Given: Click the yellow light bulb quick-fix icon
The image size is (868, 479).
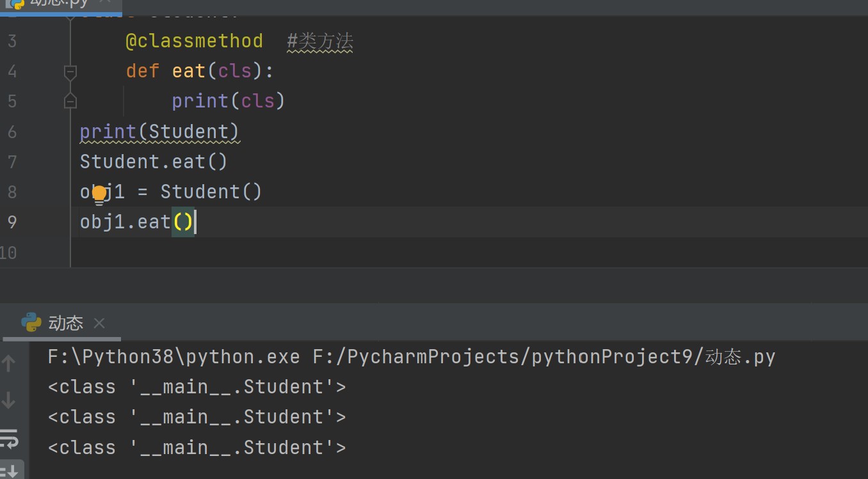Looking at the screenshot, I should click(99, 194).
